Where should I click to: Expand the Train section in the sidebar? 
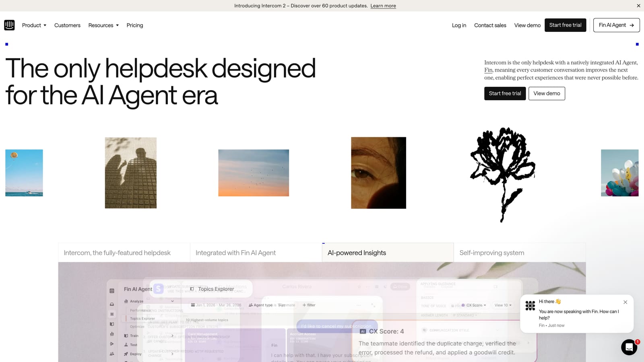click(x=149, y=336)
